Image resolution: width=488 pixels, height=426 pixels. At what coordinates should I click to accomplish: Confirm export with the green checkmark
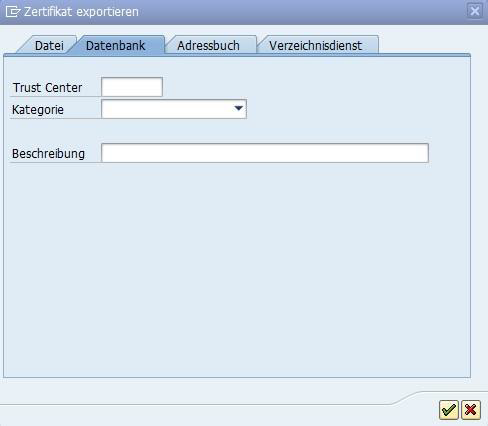(x=449, y=410)
